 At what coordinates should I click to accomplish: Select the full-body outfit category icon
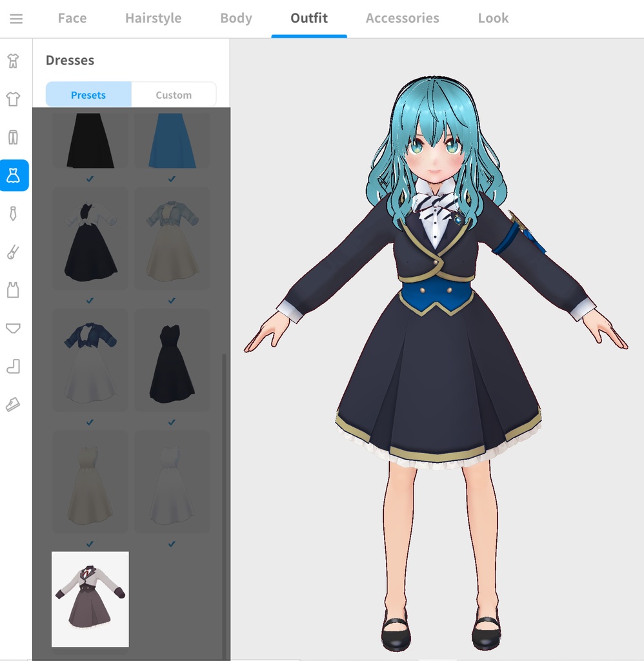(x=14, y=60)
